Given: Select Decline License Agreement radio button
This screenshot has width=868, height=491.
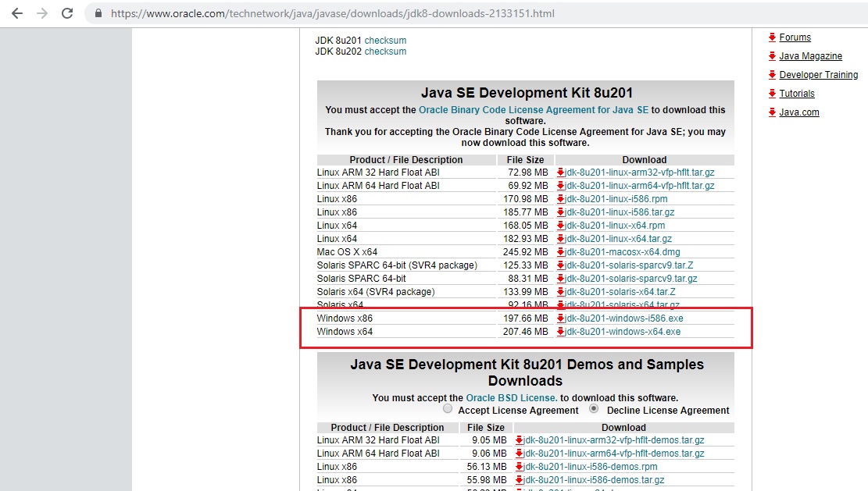Looking at the screenshot, I should (594, 409).
